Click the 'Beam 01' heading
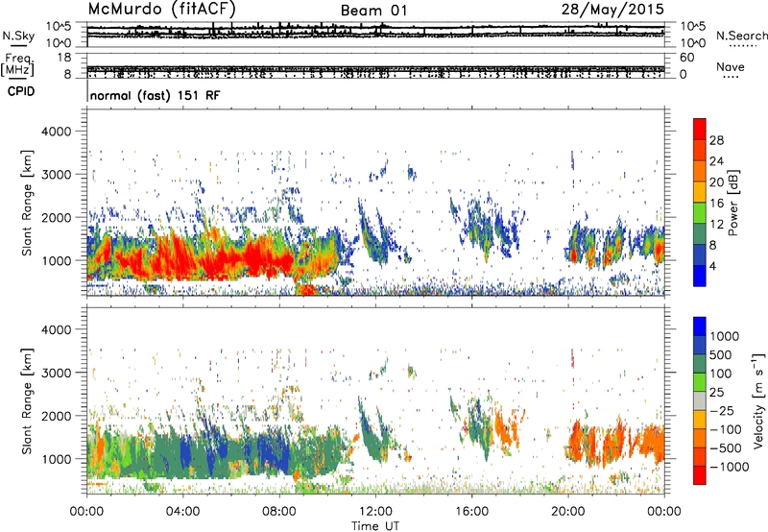The image size is (768, 532). 373,11
